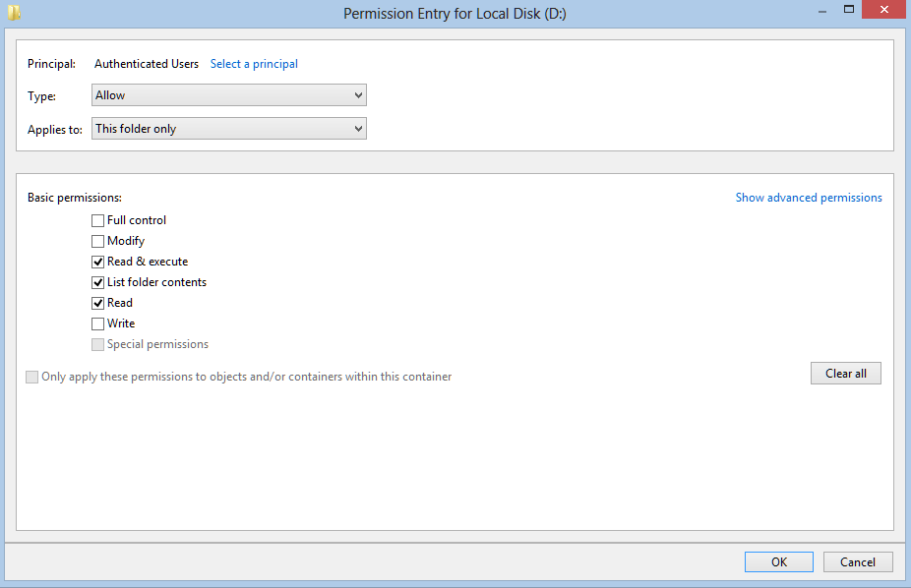Open the Type dropdown showing Allow

(229, 95)
